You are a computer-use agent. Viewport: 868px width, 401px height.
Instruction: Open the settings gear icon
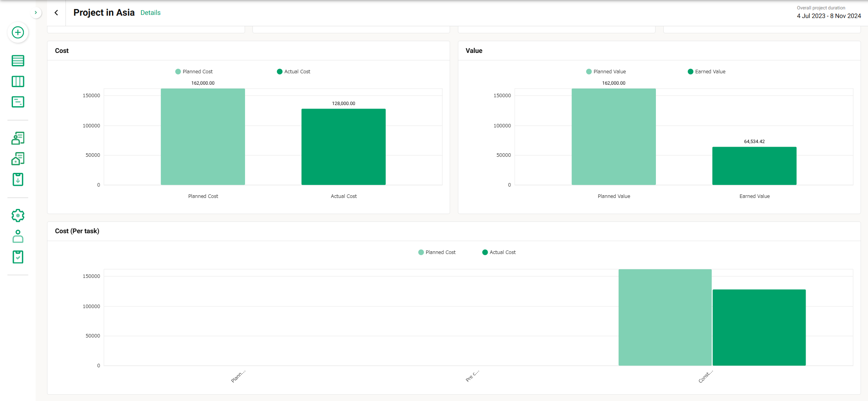18,216
